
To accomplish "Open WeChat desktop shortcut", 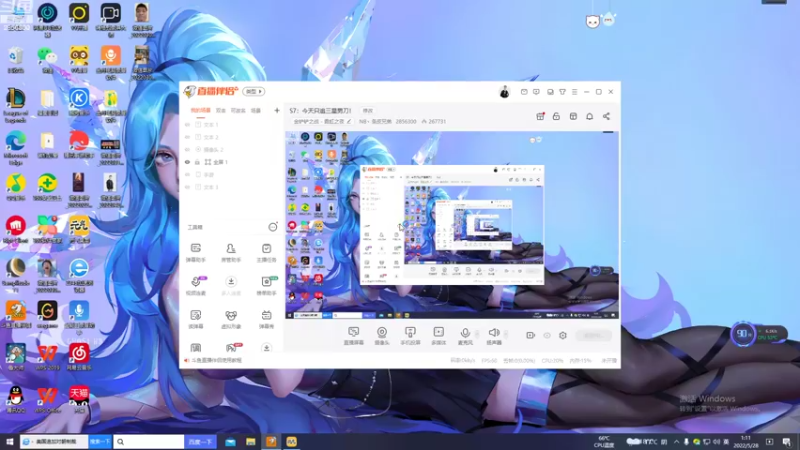I will (x=47, y=60).
